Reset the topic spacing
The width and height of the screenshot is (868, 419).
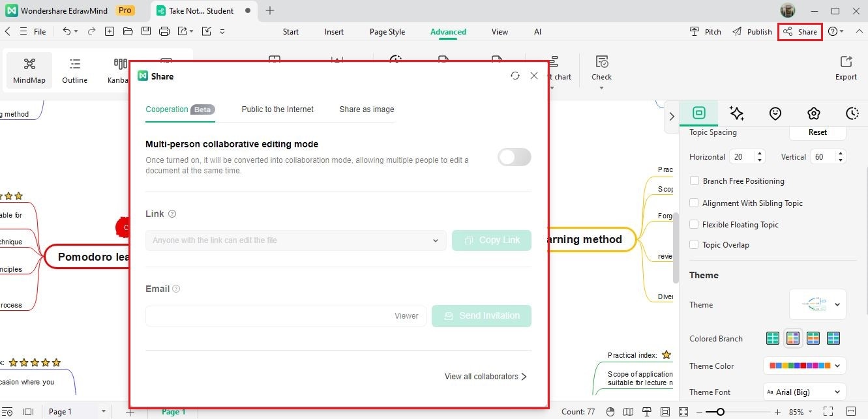coord(818,132)
